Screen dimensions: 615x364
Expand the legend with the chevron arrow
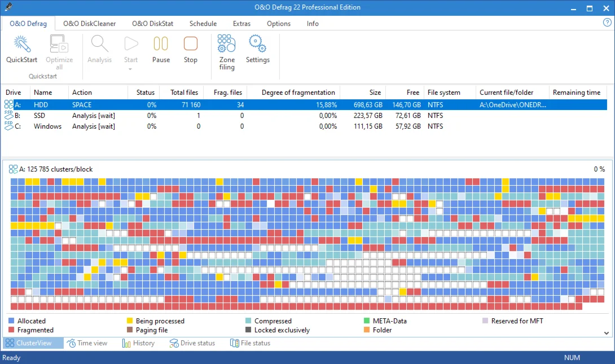coord(607,333)
